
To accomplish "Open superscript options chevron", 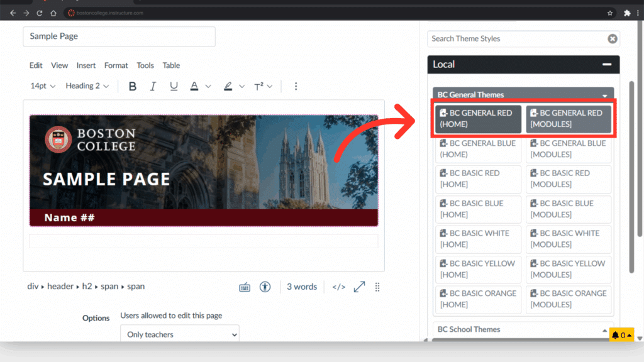I will 270,86.
